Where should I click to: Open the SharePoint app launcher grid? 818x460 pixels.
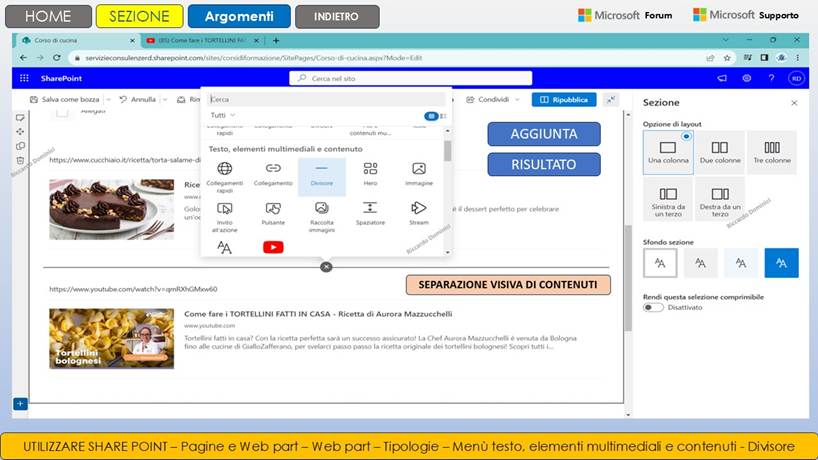(x=24, y=78)
